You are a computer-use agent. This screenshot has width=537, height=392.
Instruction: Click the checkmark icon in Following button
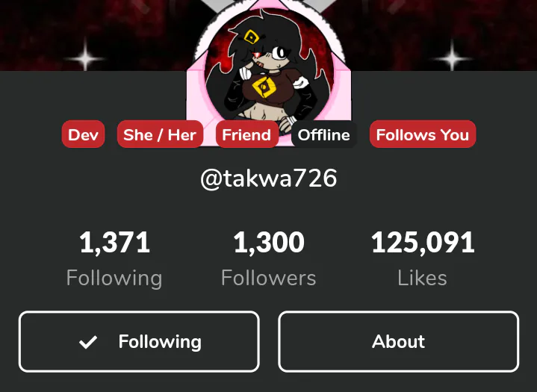click(x=88, y=342)
